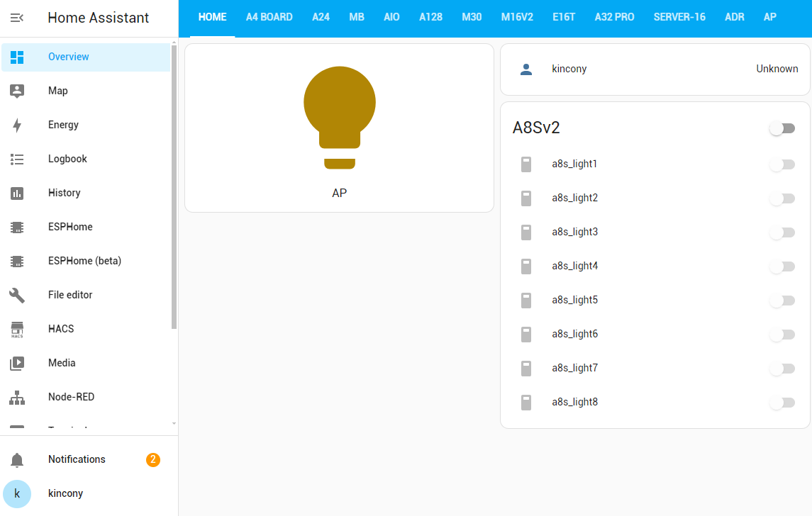This screenshot has width=812, height=516.
Task: Open File editor via the wrench icon
Action: click(17, 295)
